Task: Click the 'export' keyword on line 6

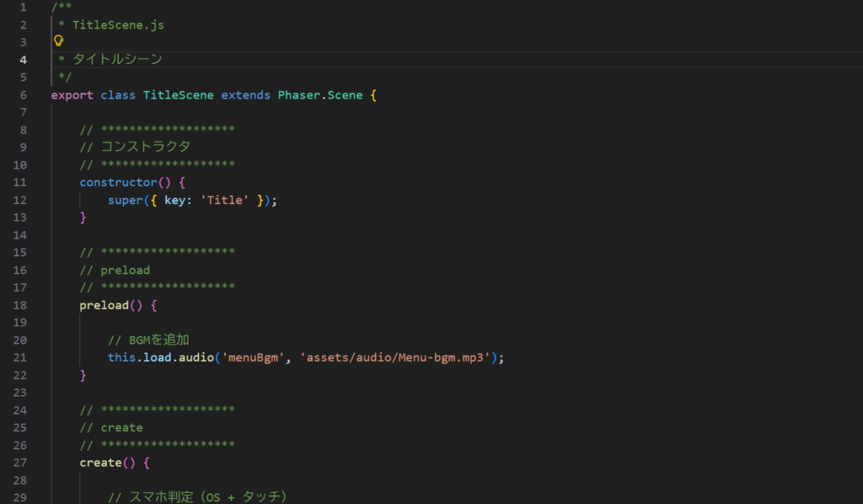Action: (x=72, y=95)
